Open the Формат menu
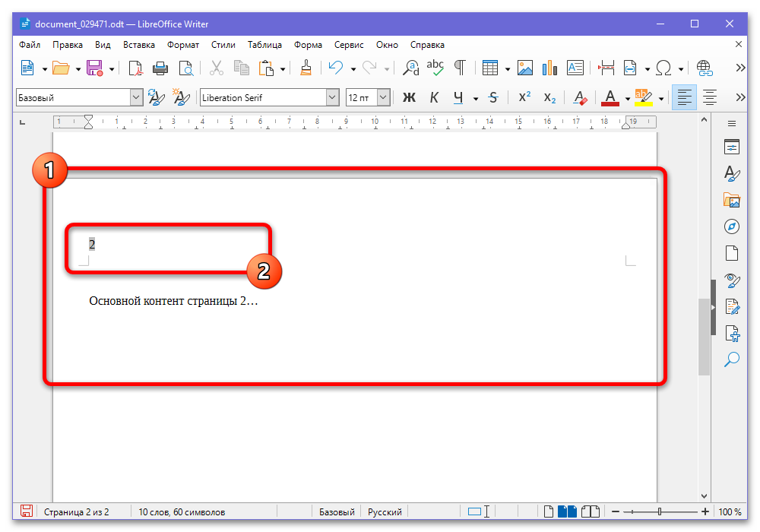Screen dimensions: 760x532 pos(183,45)
